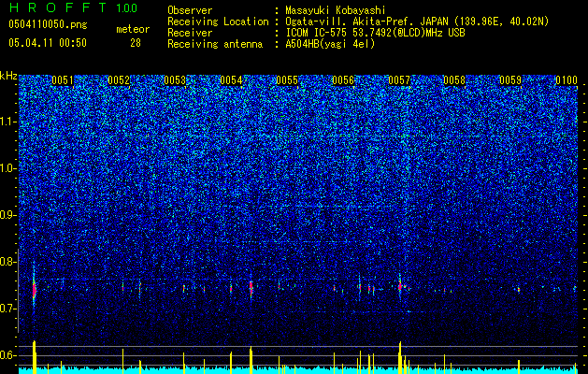Click the Ogata-vill. Akita-Pref. JAPAN location text
This screenshot has height=374, width=588.
tap(417, 22)
